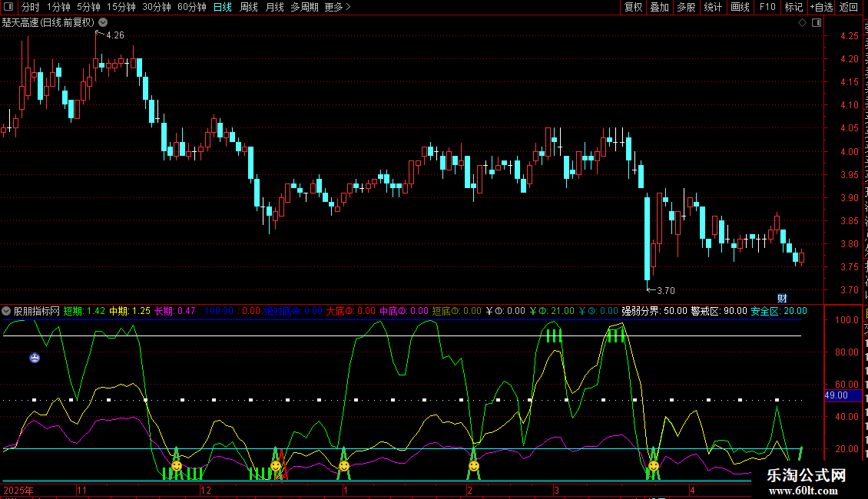Expand the chart title dropdown arrow beside 楚天高速

(x=103, y=23)
